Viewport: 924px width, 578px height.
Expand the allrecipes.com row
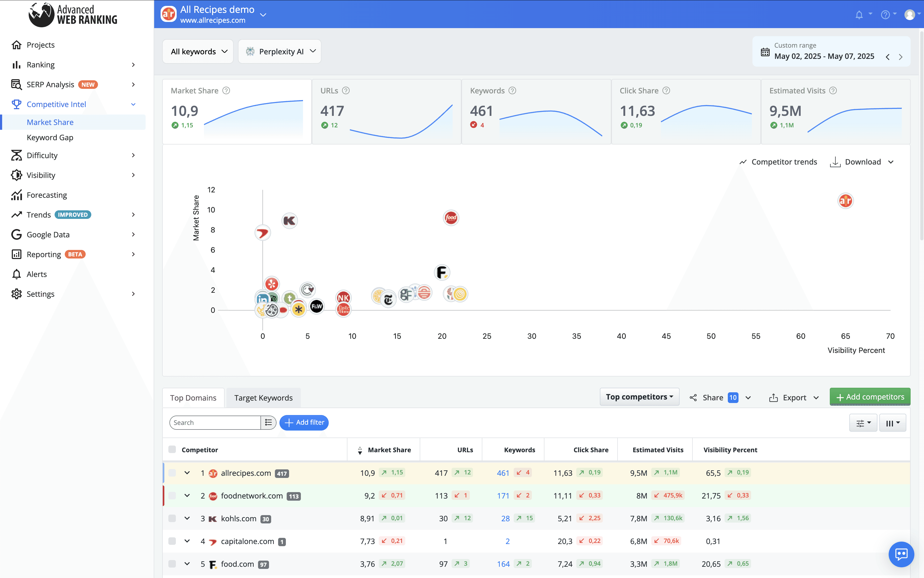coord(187,473)
